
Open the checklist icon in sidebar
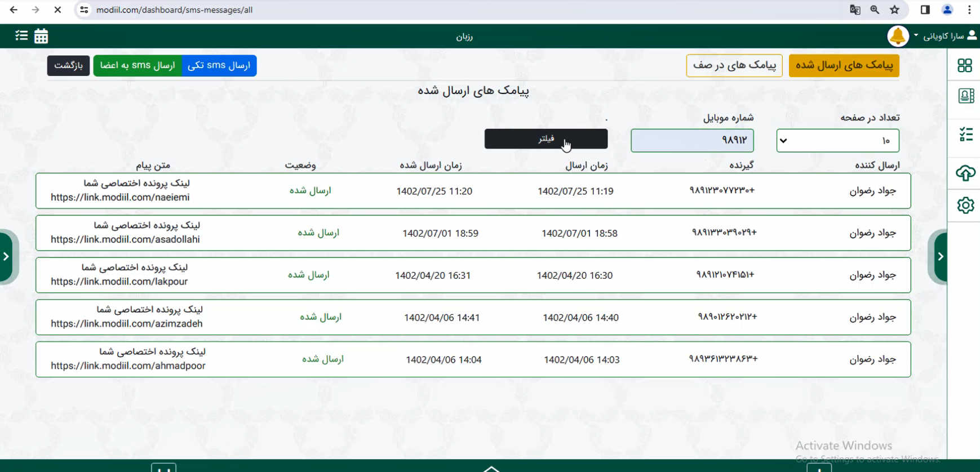pyautogui.click(x=965, y=135)
